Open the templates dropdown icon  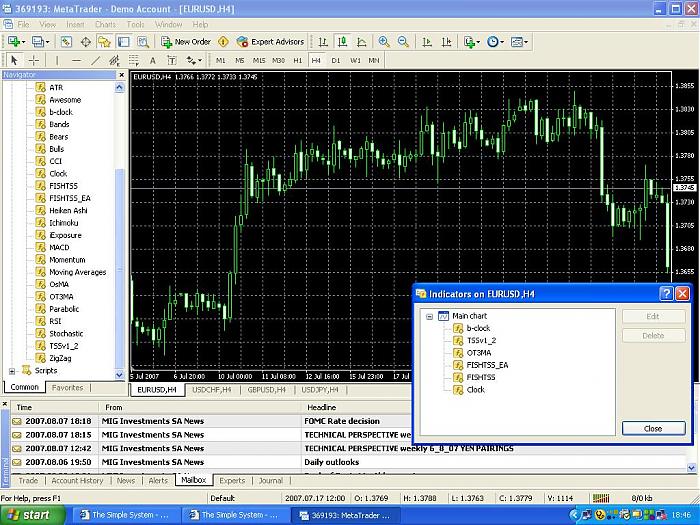pos(519,42)
